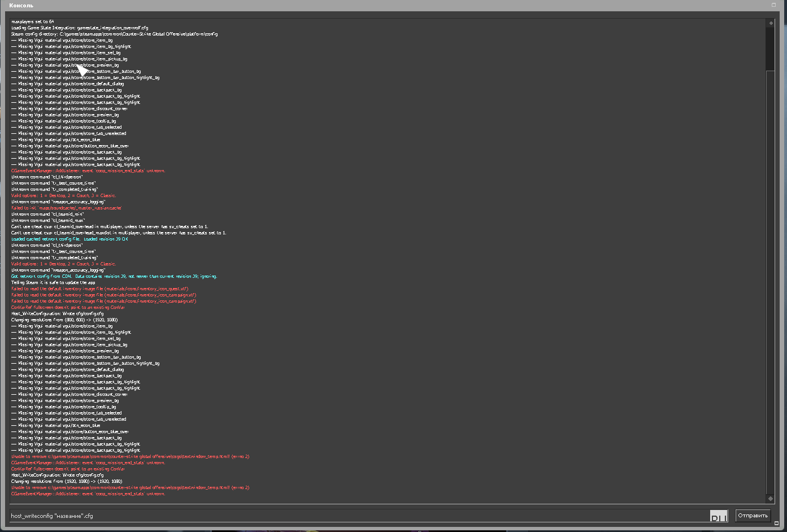Viewport: 787px width, 532px height.
Task: Click the window resize grip icon
Action: (x=776, y=523)
